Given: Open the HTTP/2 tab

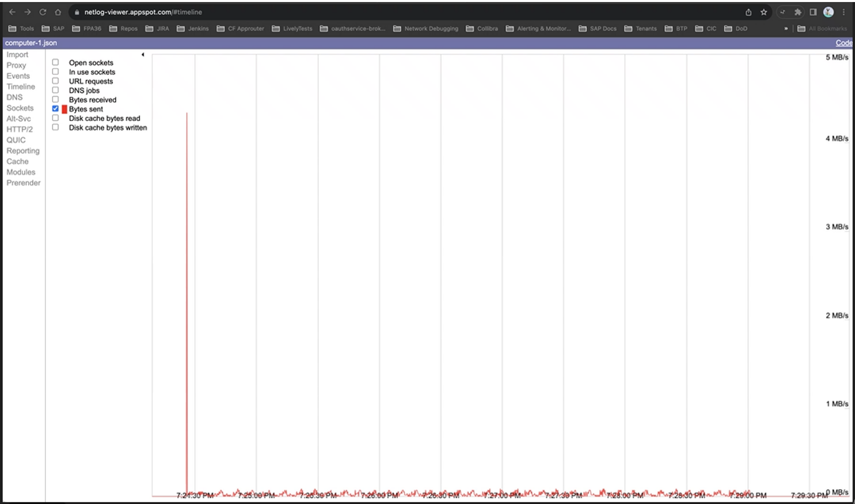Looking at the screenshot, I should [20, 129].
